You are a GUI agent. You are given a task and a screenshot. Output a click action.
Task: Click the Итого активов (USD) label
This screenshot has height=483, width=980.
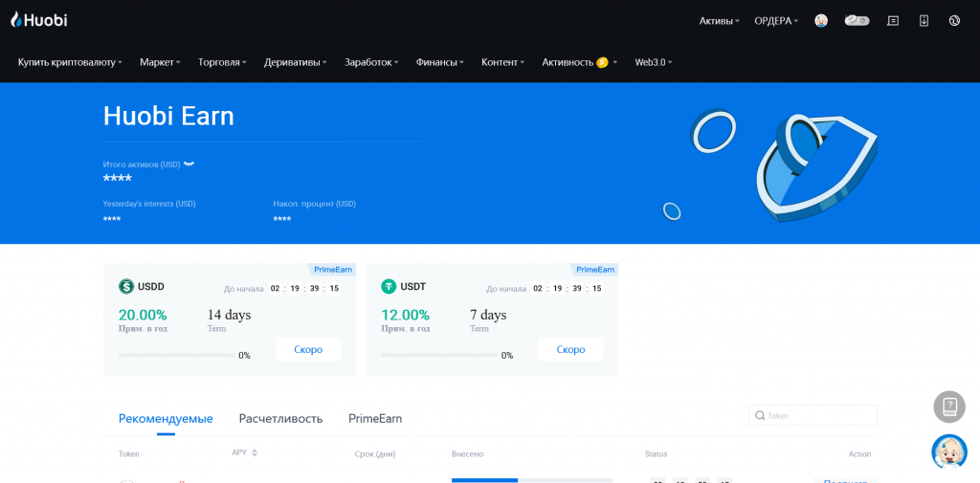[142, 165]
